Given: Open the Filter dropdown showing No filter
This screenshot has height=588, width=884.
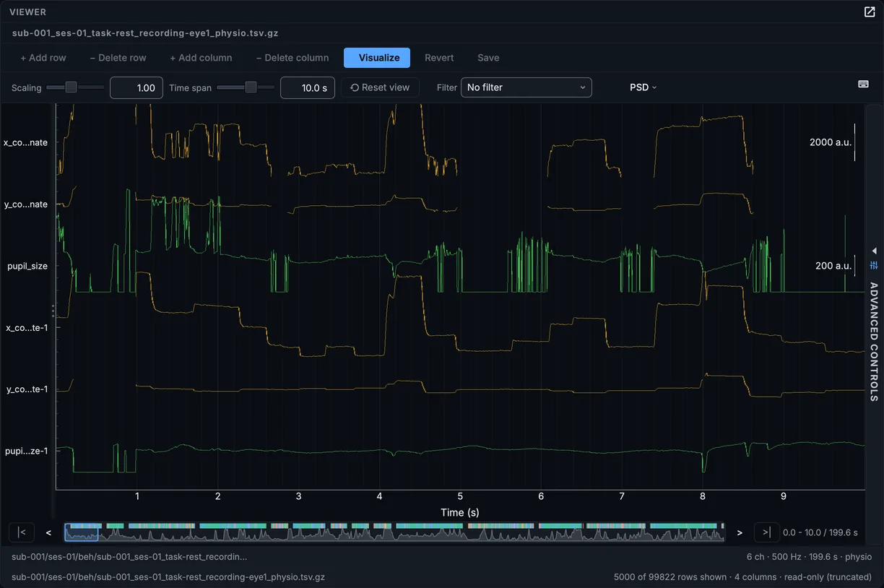Looking at the screenshot, I should (526, 87).
